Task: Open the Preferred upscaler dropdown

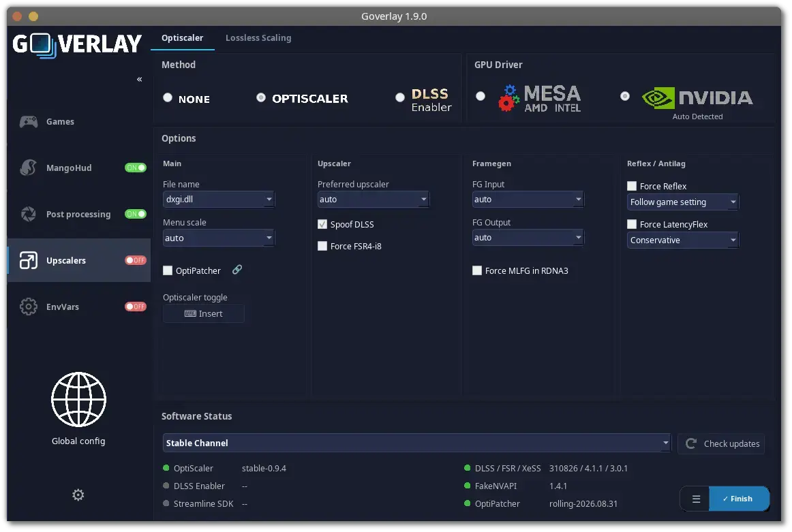Action: [374, 200]
